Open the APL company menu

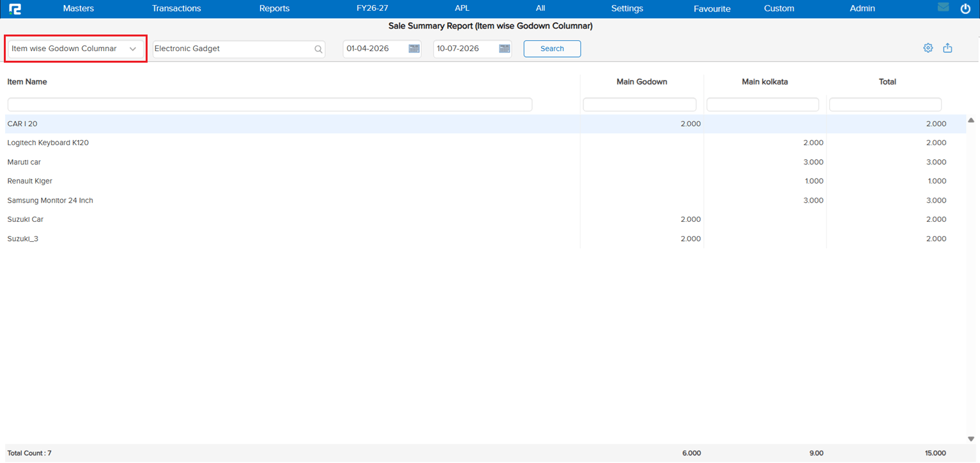pos(462,8)
